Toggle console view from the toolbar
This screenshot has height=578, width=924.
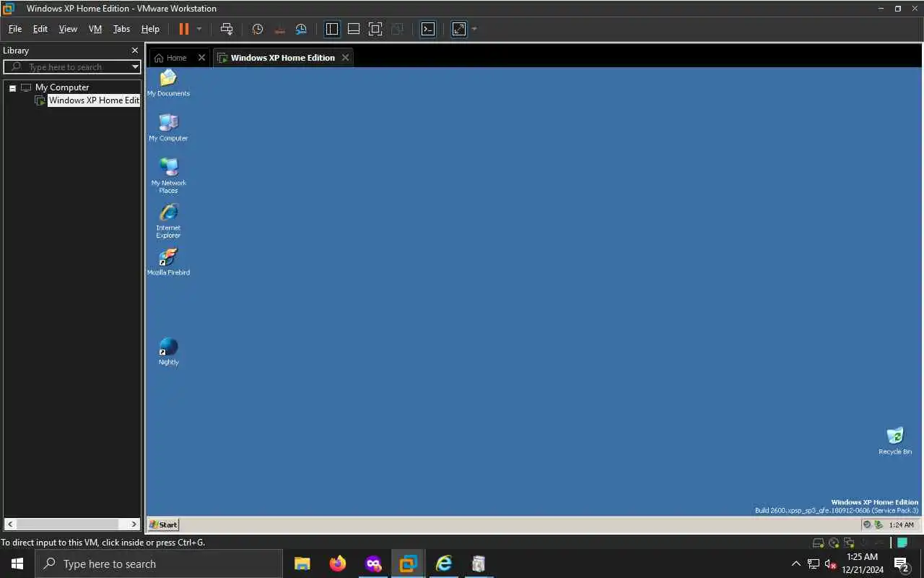tap(428, 29)
